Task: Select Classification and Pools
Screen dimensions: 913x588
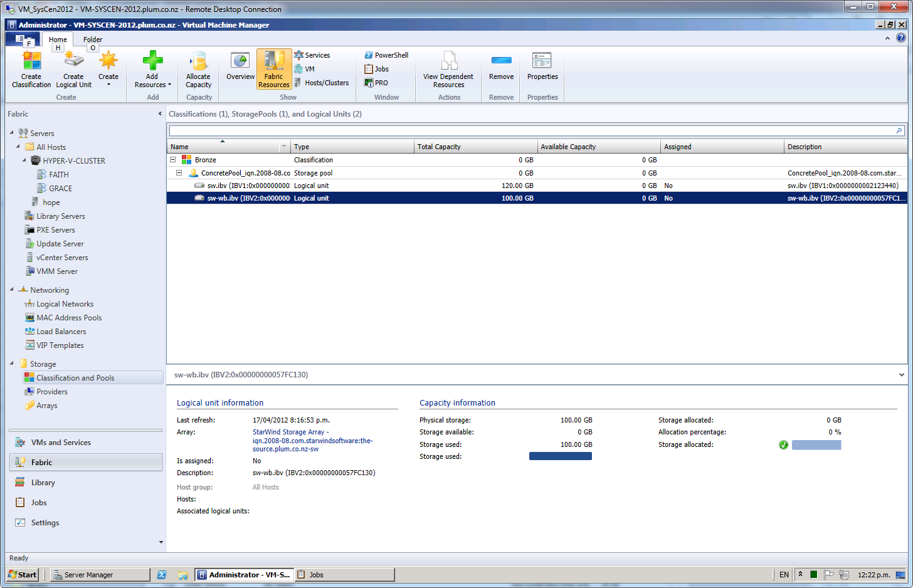Action: (x=93, y=378)
